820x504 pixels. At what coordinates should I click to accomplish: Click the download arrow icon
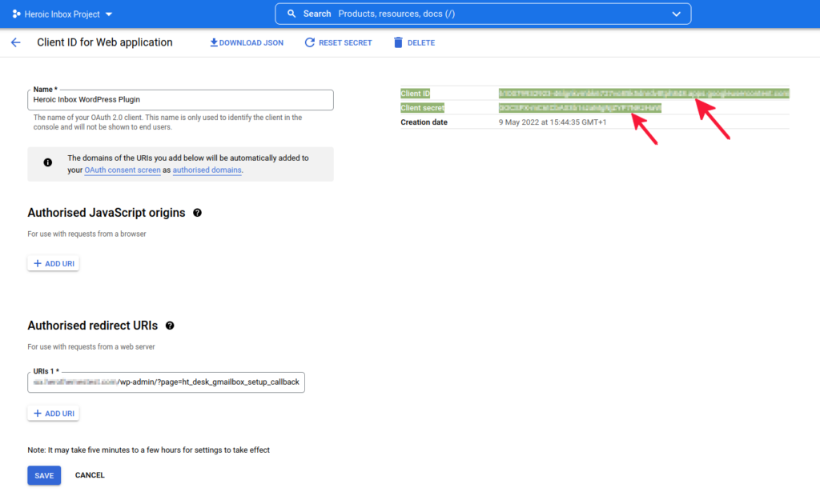click(x=214, y=42)
